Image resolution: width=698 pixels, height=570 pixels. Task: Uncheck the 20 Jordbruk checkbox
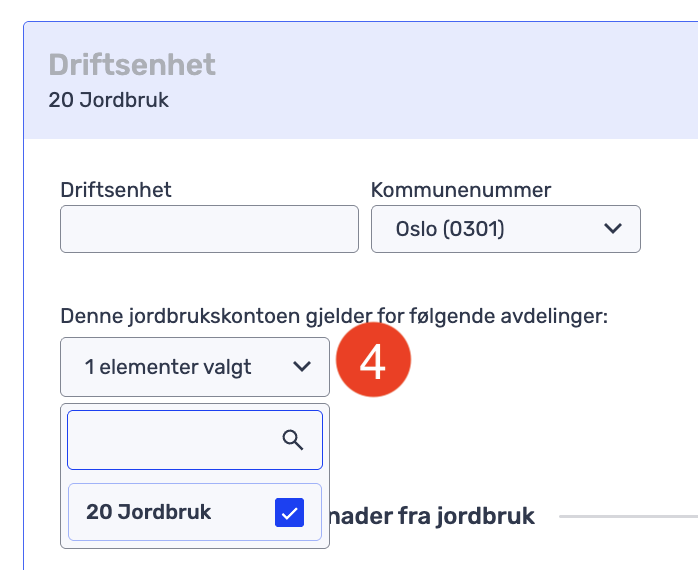[289, 513]
